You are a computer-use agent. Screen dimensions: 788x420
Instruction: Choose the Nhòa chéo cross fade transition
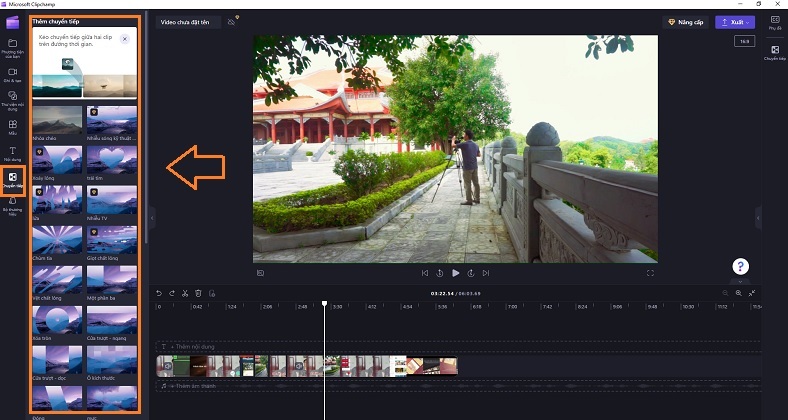tap(57, 120)
